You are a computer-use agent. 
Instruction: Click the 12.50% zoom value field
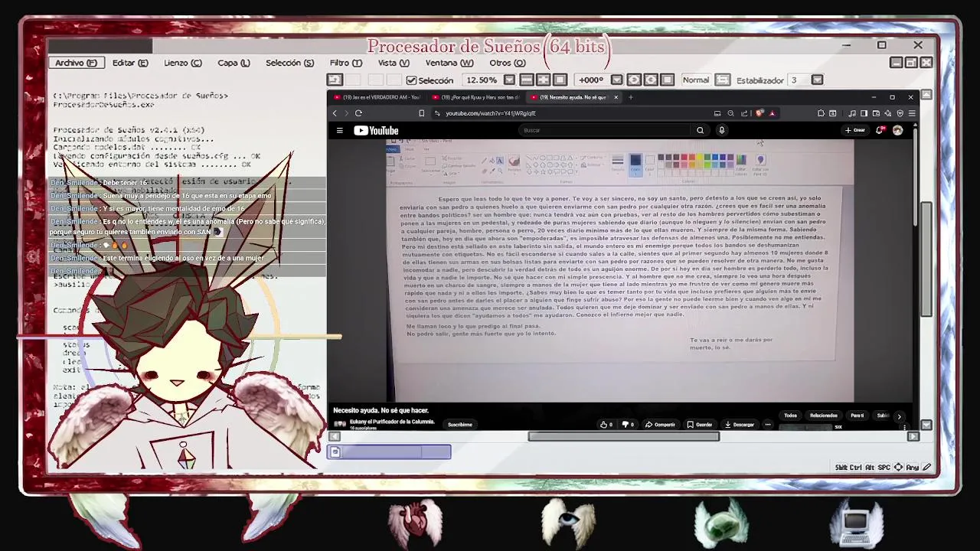pos(482,80)
